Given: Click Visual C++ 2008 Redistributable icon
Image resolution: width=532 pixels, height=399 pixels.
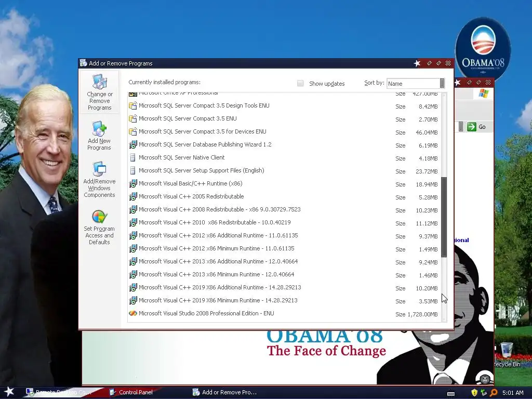Looking at the screenshot, I should point(133,210).
